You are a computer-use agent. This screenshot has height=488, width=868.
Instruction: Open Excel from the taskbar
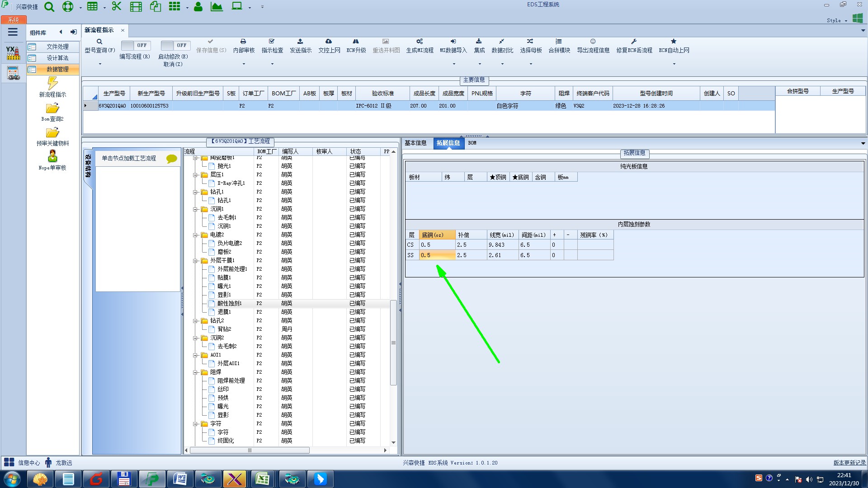click(262, 479)
